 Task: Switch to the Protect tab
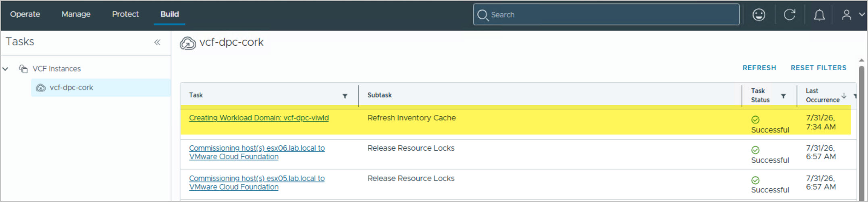pyautogui.click(x=125, y=14)
